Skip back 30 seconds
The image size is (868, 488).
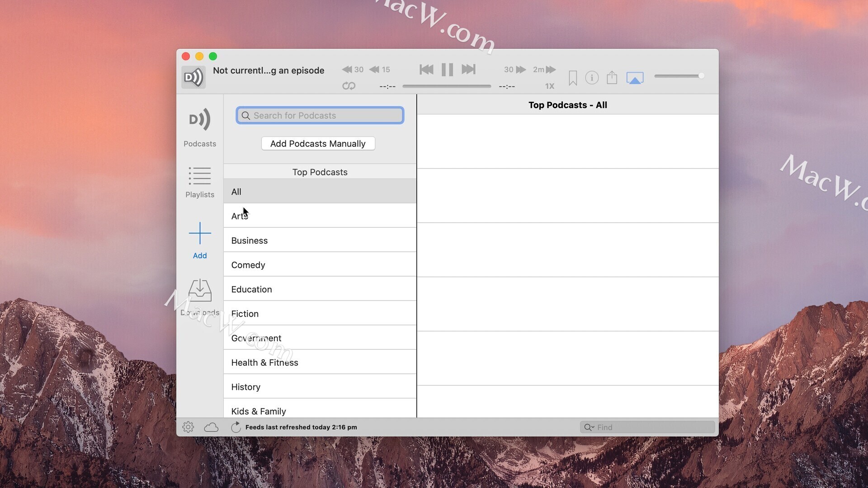(x=353, y=70)
